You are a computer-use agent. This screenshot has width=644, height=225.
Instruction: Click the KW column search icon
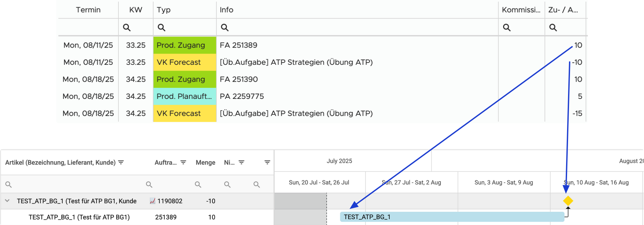coord(127,28)
